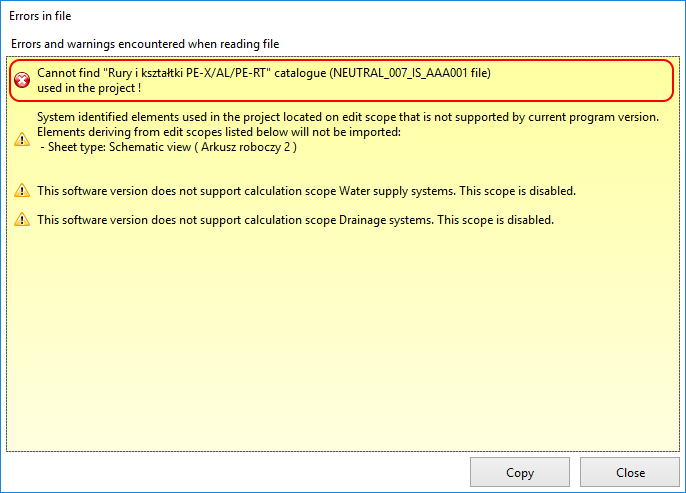Click "Elements deriving from edit scopes" line
This screenshot has height=493, width=686.
coord(218,132)
